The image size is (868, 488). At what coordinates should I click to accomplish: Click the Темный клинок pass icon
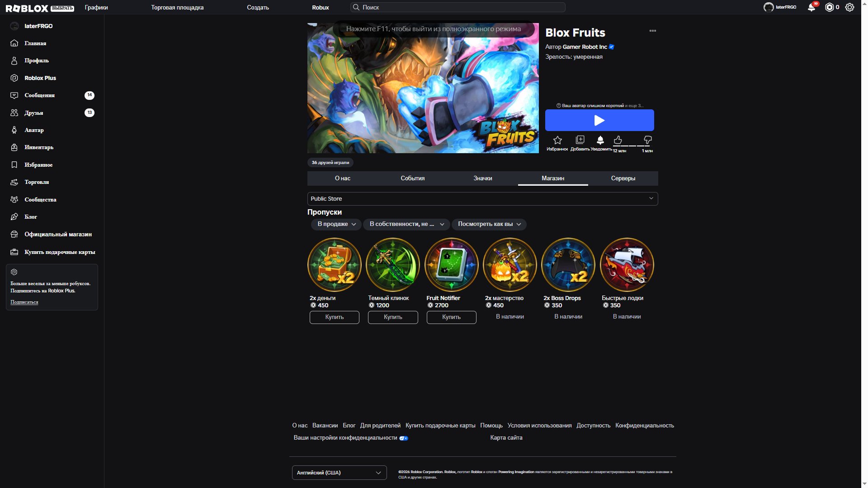(x=393, y=265)
